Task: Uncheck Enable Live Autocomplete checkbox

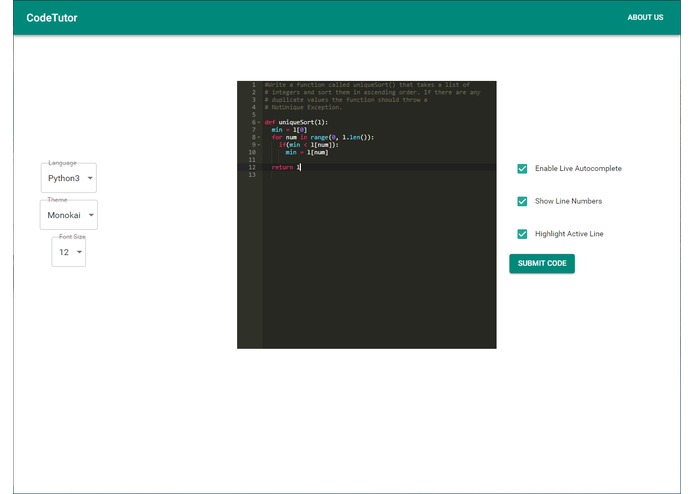Action: click(522, 169)
